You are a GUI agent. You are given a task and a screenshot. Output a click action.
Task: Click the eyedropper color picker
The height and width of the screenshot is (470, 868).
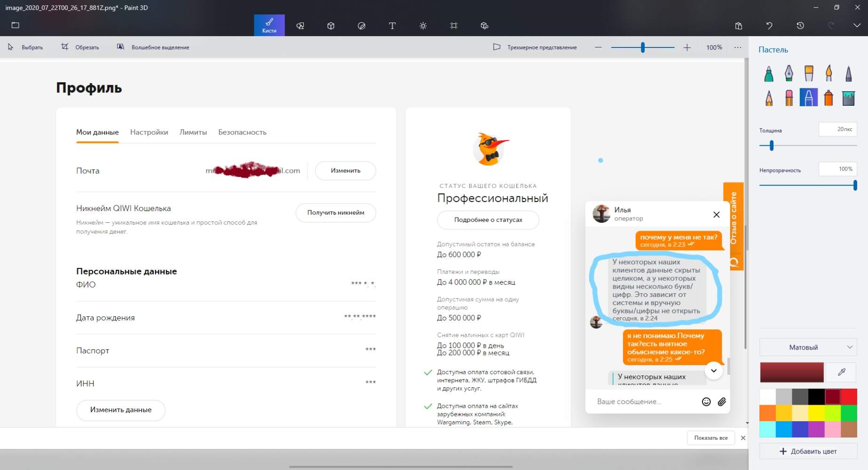pyautogui.click(x=841, y=372)
